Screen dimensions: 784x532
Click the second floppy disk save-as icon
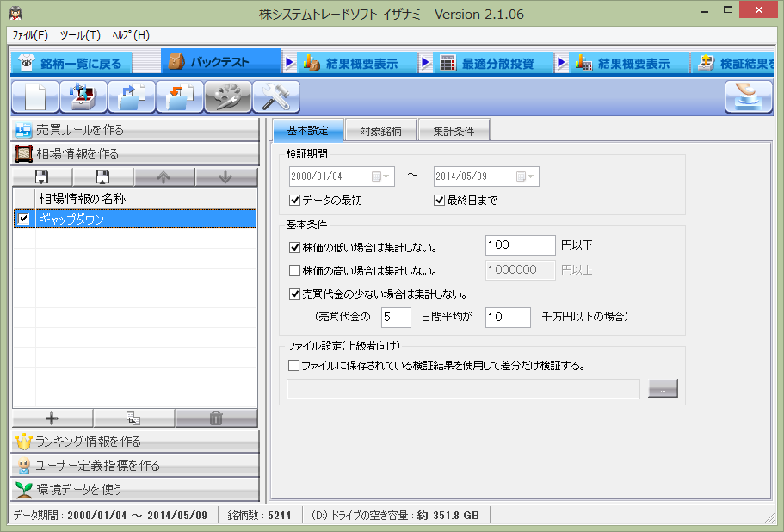tap(103, 177)
